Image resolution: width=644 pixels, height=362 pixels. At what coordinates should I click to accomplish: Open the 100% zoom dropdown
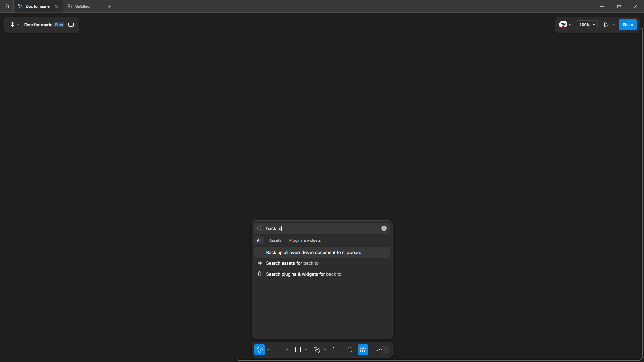coord(587,25)
